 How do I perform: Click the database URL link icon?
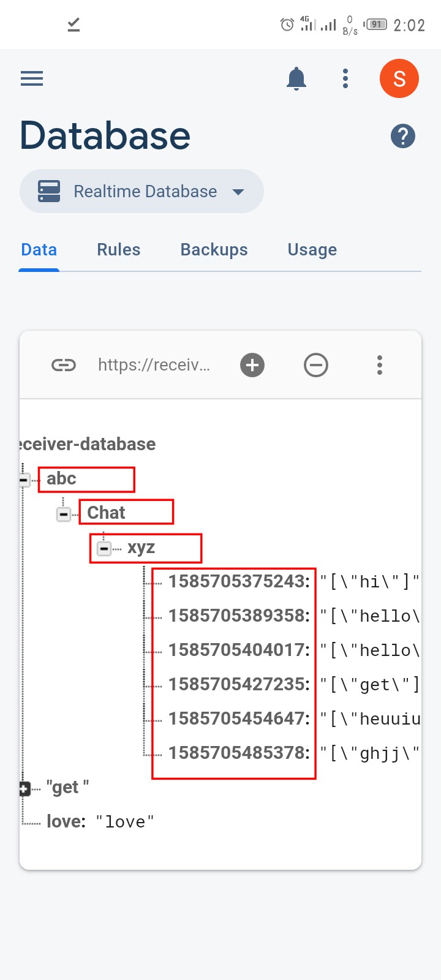(64, 366)
